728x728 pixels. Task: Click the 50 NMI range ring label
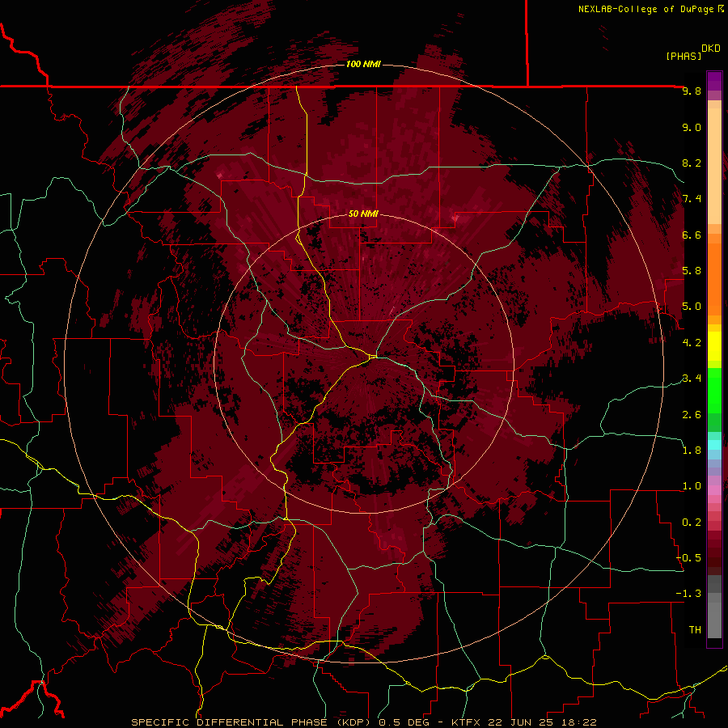363,214
